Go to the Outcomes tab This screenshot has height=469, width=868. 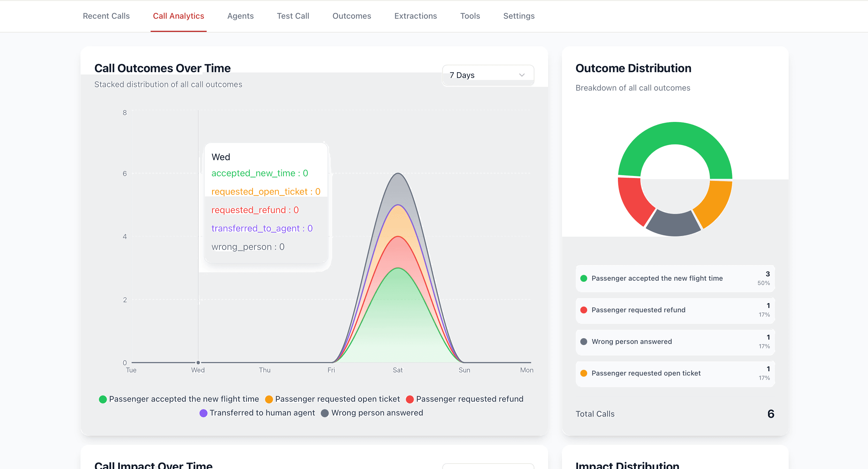352,16
